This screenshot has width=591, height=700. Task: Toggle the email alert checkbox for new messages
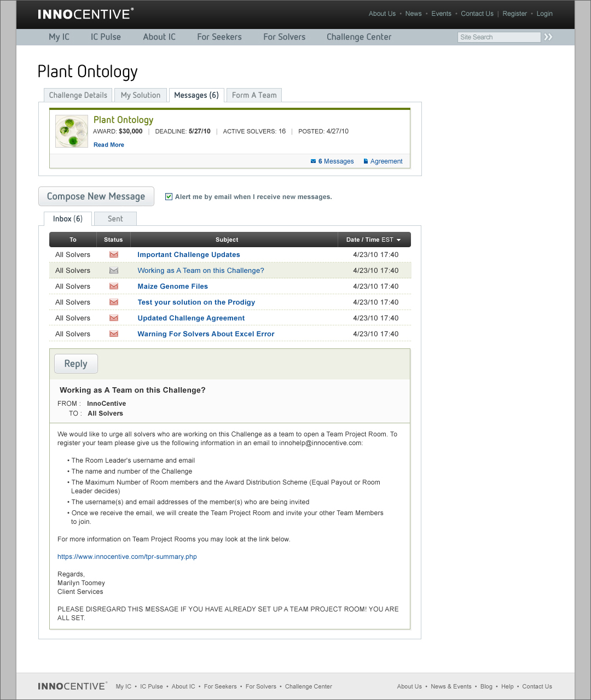pos(169,196)
